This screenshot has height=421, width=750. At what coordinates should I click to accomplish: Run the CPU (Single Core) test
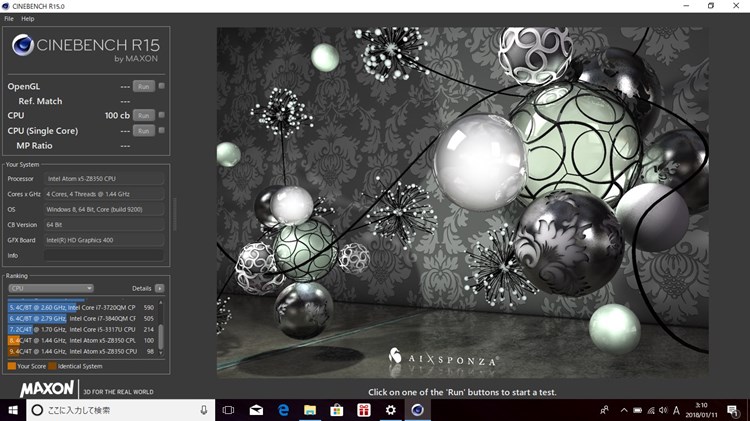pyautogui.click(x=143, y=131)
